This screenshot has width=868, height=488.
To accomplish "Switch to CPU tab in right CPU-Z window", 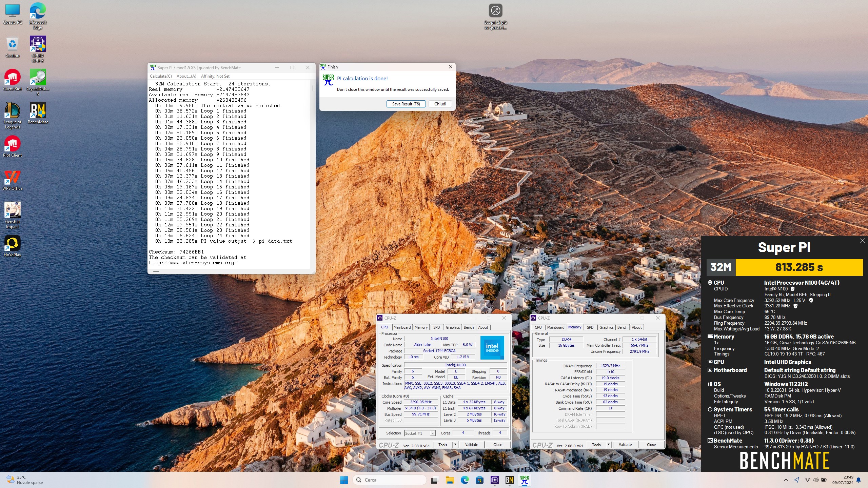I will coord(538,327).
